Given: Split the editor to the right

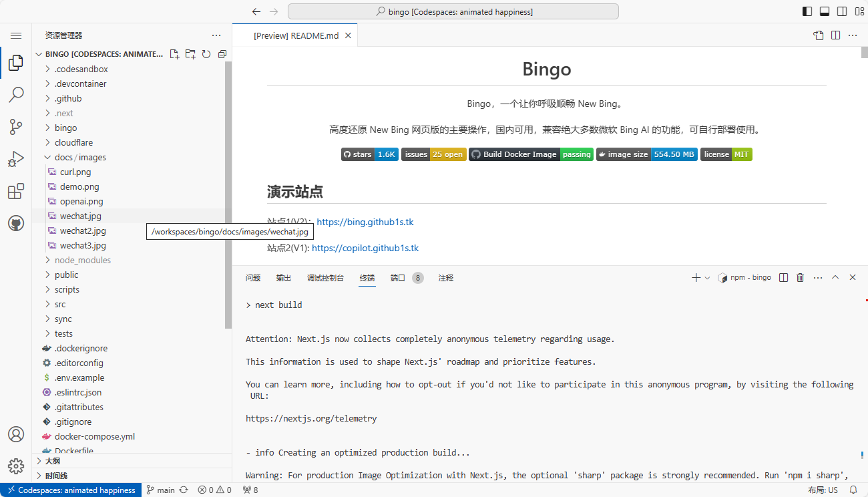Looking at the screenshot, I should tap(835, 35).
